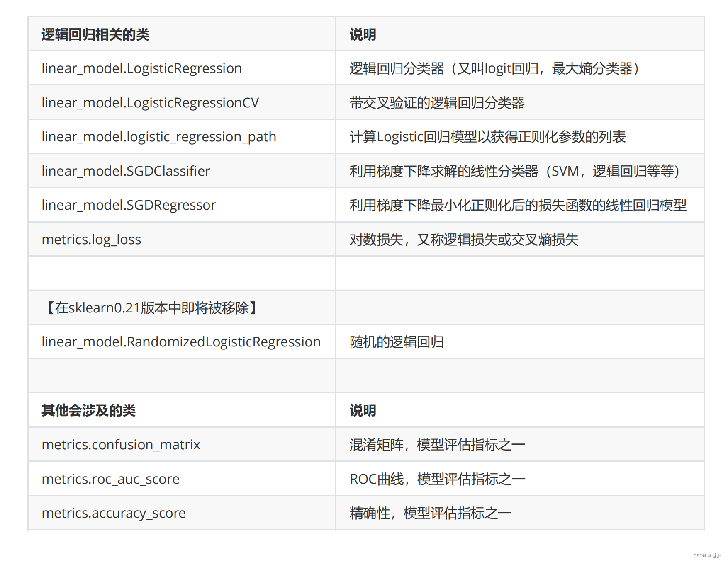
Task: Select the first 说明 header cell
Action: coord(520,34)
